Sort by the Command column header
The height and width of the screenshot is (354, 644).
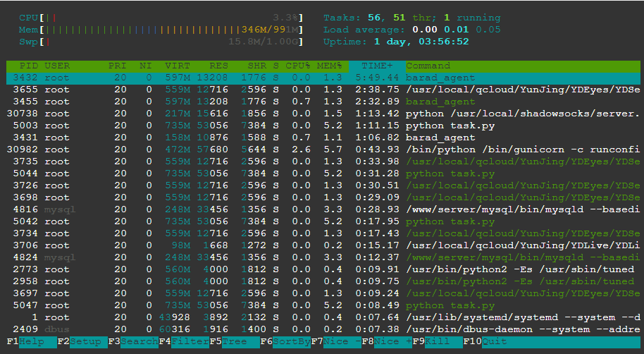428,66
